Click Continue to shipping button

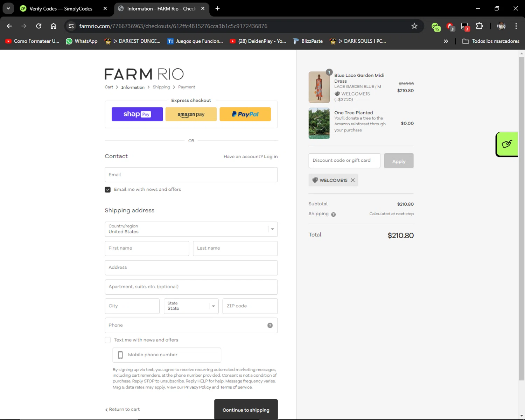pyautogui.click(x=246, y=410)
